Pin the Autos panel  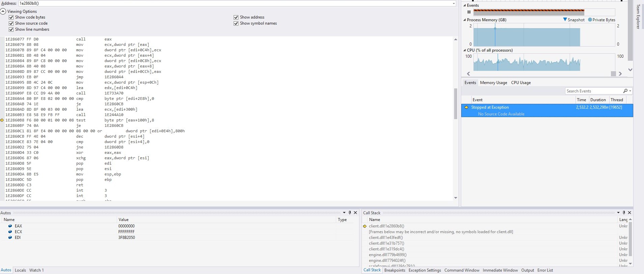(x=350, y=213)
